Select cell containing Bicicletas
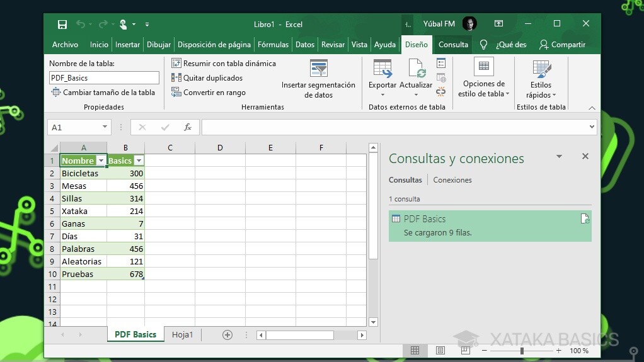This screenshot has height=362, width=644. [x=83, y=173]
